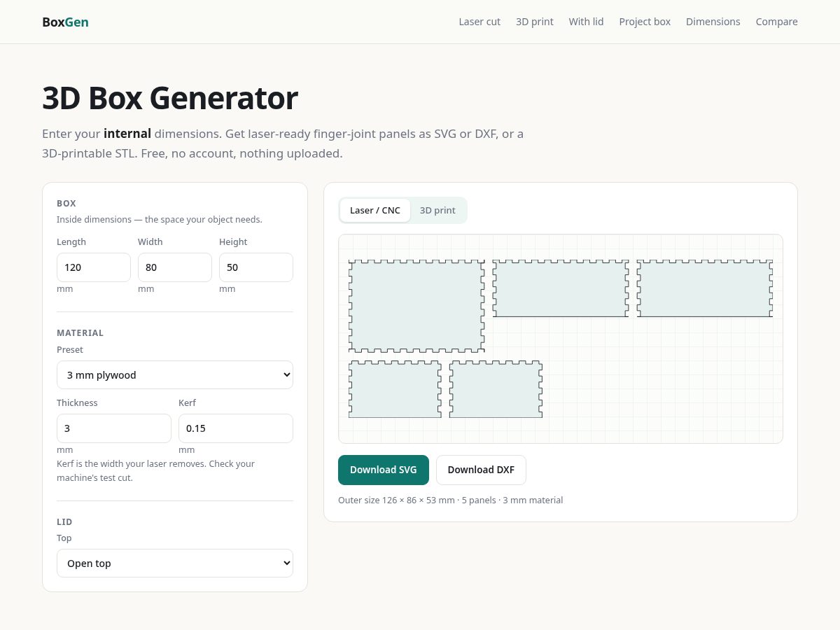The height and width of the screenshot is (630, 840).
Task: Click the Download SVG button
Action: click(384, 470)
